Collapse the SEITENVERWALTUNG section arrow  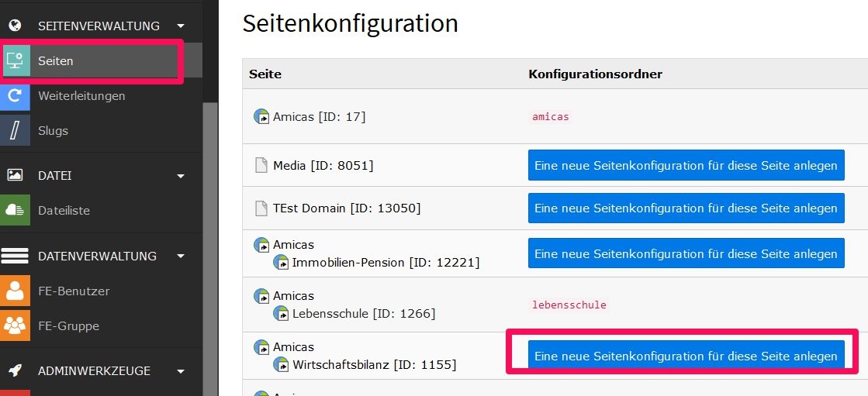coord(181,26)
